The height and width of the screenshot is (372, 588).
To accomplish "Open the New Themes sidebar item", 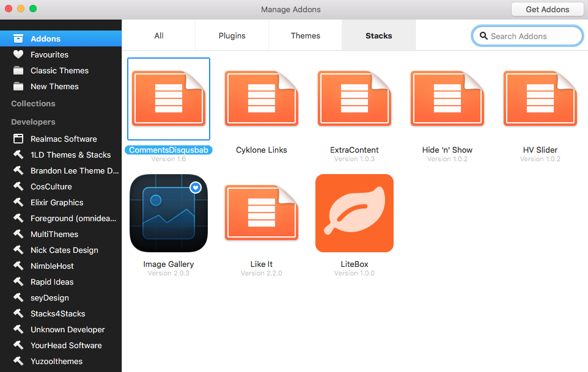I will [61, 86].
